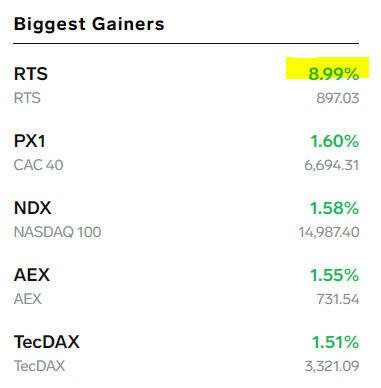Click the gray AEX index subtitle
This screenshot has width=381, height=388.
[28, 299]
